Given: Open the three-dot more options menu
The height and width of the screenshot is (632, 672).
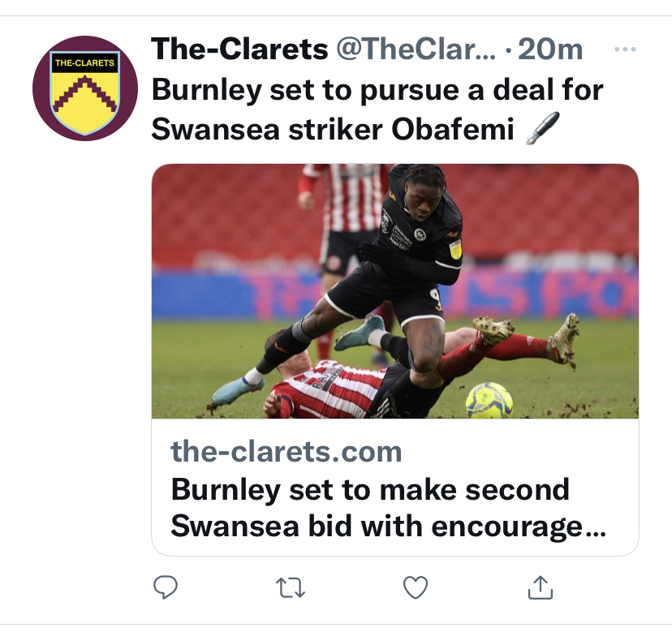Looking at the screenshot, I should click(624, 50).
